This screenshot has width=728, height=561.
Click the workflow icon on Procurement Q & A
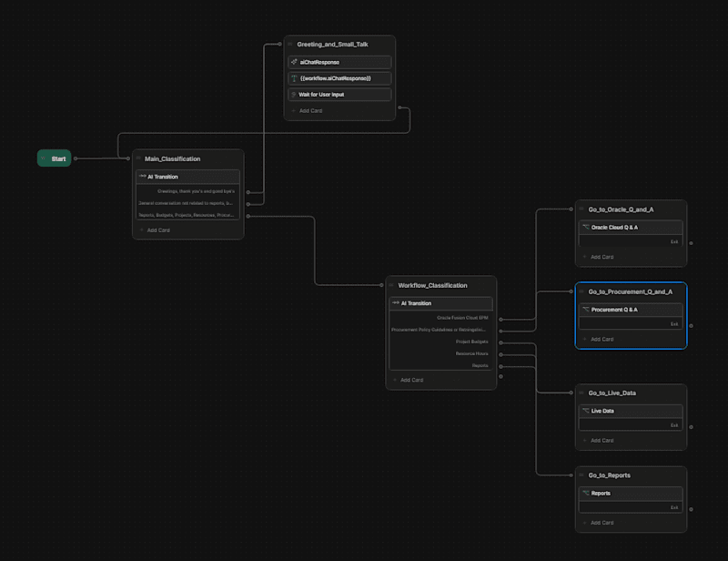tap(586, 310)
